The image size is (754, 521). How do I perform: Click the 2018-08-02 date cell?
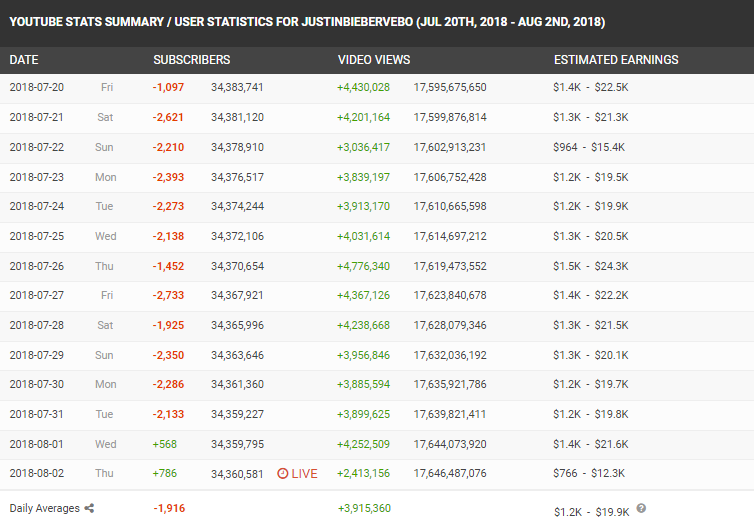coord(37,473)
